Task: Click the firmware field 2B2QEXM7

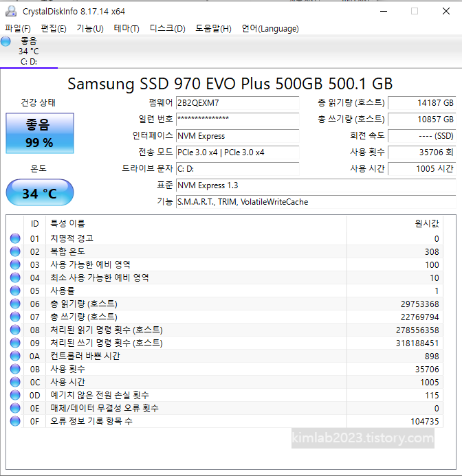Action: pyautogui.click(x=238, y=103)
